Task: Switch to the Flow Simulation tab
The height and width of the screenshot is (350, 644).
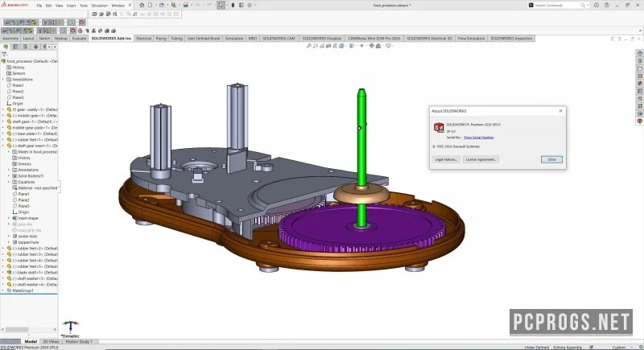Action: coord(471,38)
